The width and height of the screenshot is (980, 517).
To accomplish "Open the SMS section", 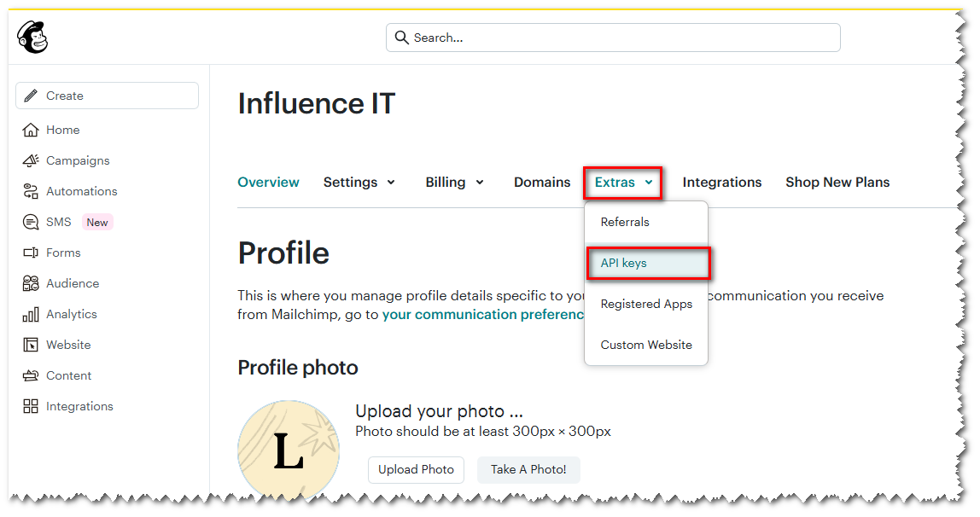I will [x=59, y=222].
